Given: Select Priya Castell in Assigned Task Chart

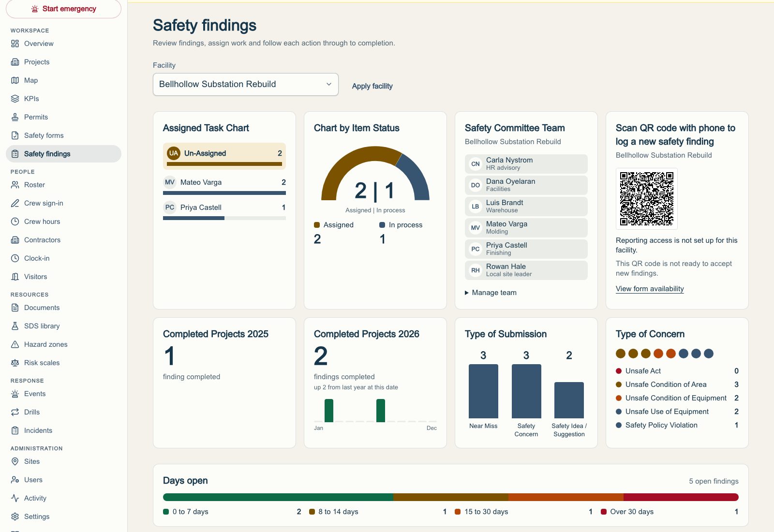Looking at the screenshot, I should pos(224,210).
